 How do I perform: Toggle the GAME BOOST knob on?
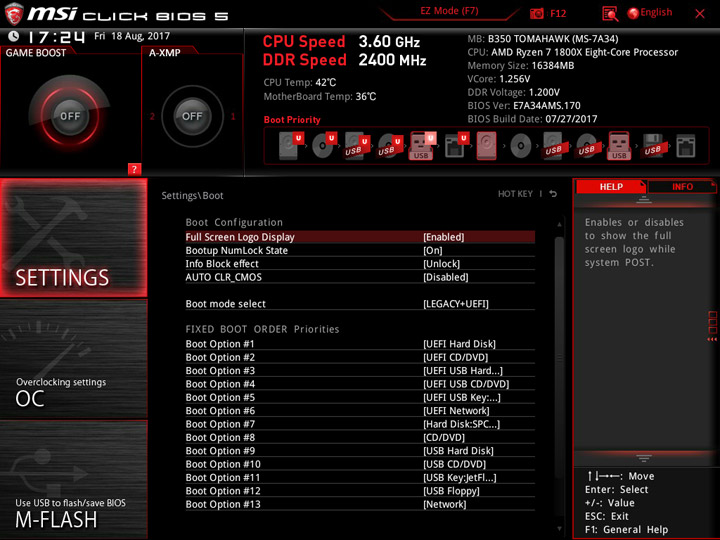[70, 116]
